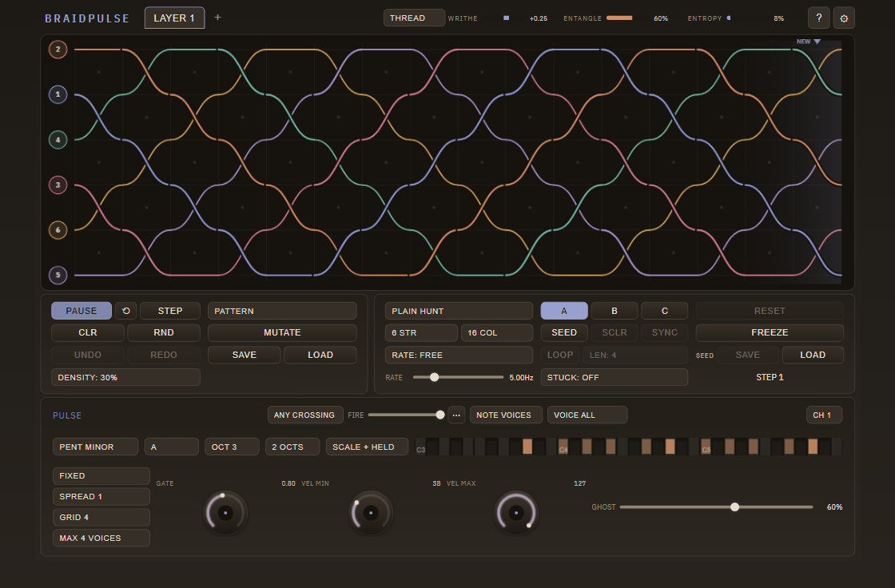895x588 pixels.
Task: Click the NEW triangle marker
Action: click(x=817, y=42)
